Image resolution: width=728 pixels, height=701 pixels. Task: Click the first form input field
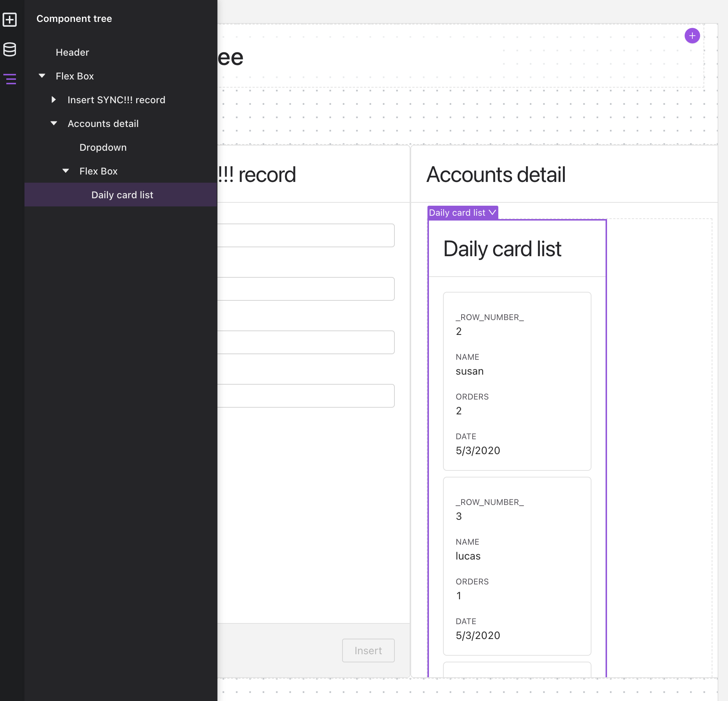(x=305, y=235)
